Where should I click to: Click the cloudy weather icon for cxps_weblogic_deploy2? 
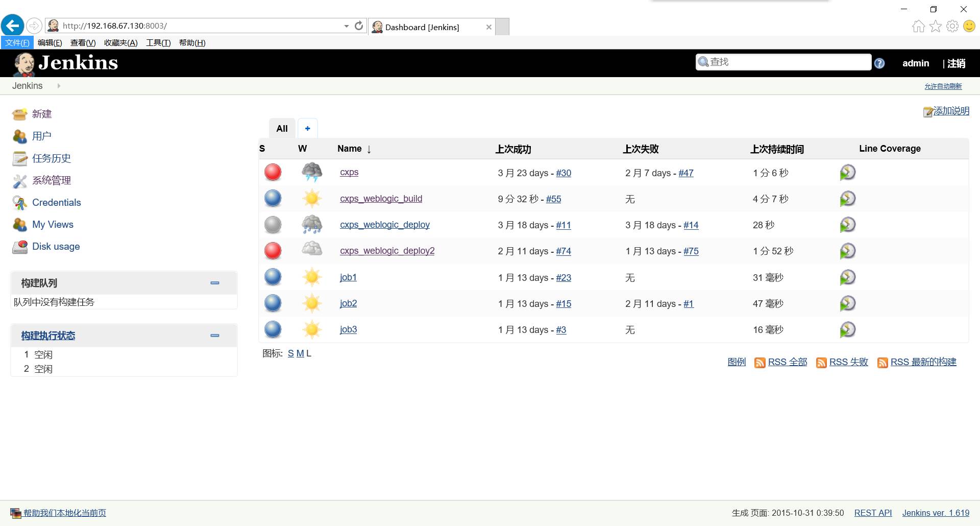tap(312, 250)
